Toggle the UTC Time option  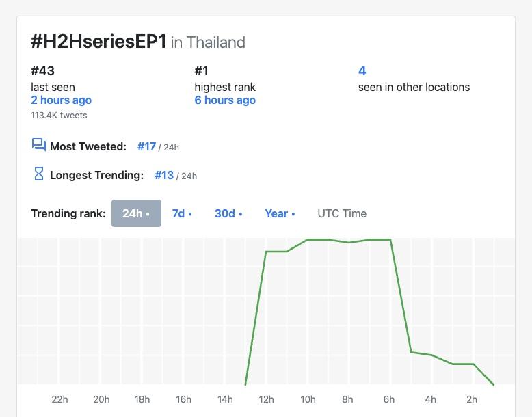pos(342,213)
